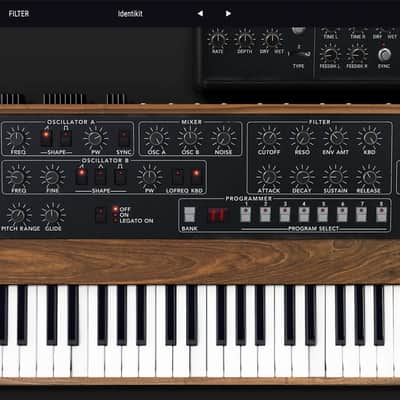The width and height of the screenshot is (400, 400).
Task: Select program 7 in Program Select
Action: [361, 214]
